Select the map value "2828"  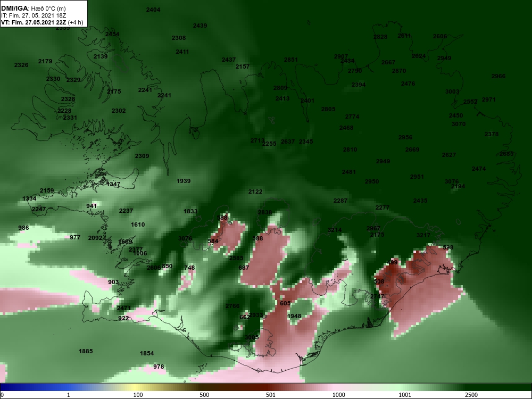click(x=380, y=37)
